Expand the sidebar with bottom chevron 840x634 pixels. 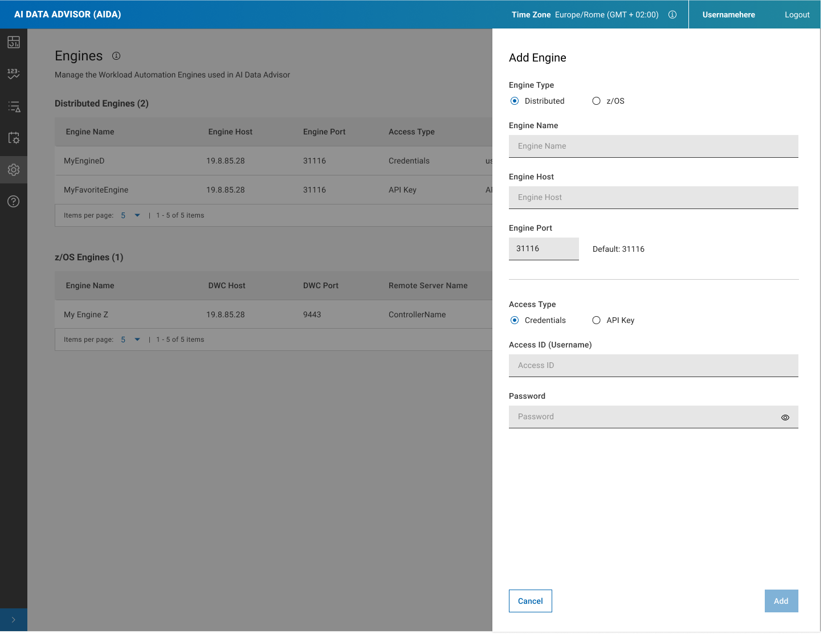pos(14,620)
